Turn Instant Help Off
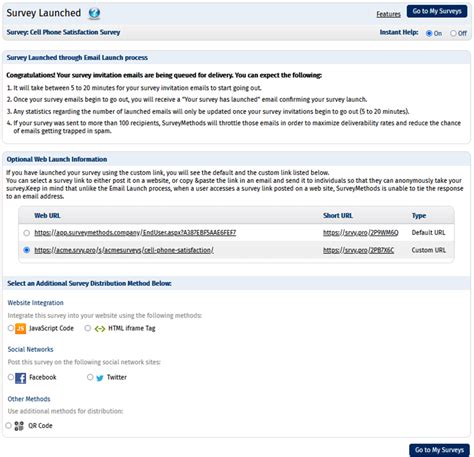The height and width of the screenshot is (457, 474). [453, 33]
